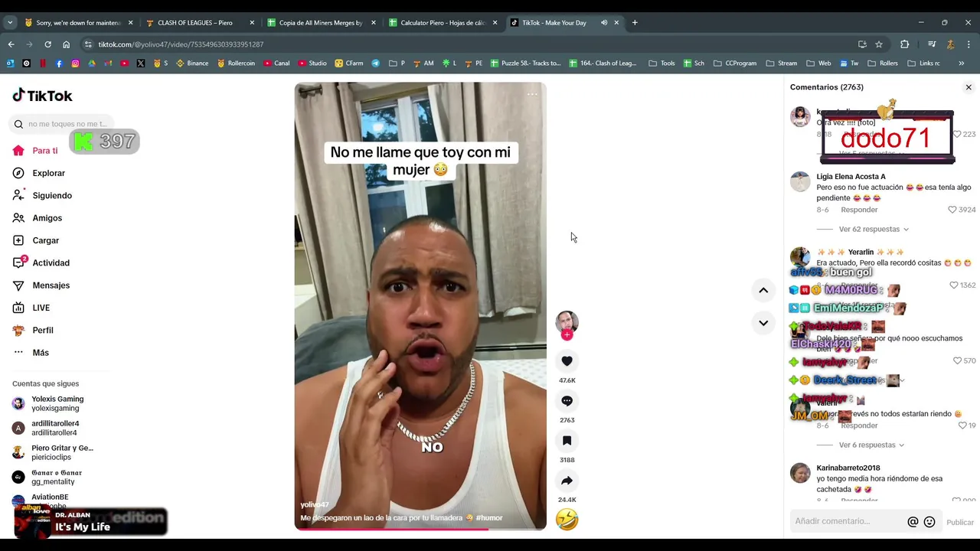
Task: Go to the next video with down arrow
Action: coord(763,323)
